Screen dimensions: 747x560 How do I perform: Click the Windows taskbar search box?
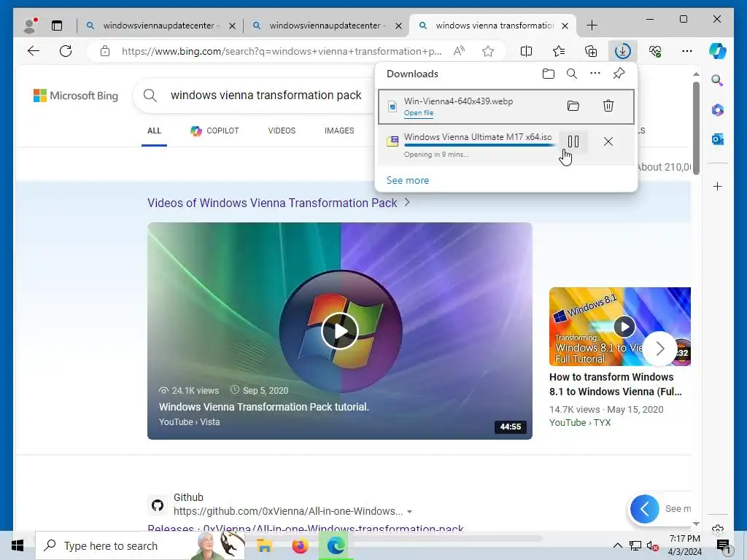coord(140,545)
